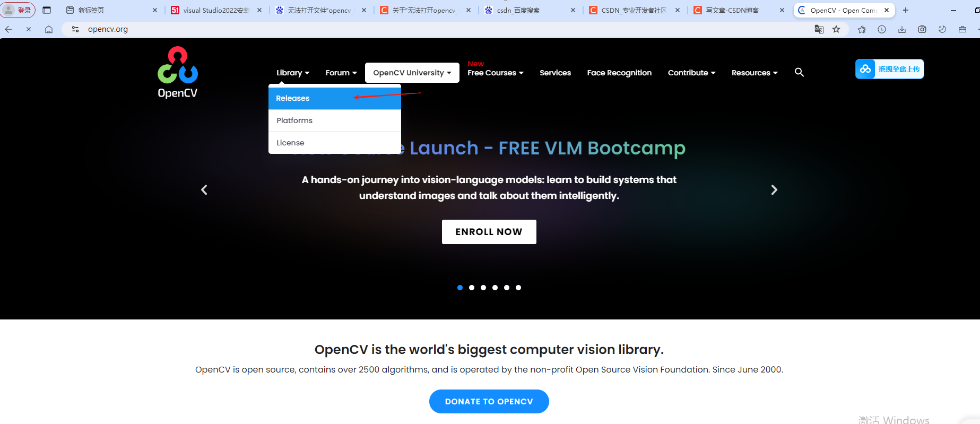Open the site search magnifier icon
Image resolution: width=980 pixels, height=424 pixels.
tap(799, 72)
